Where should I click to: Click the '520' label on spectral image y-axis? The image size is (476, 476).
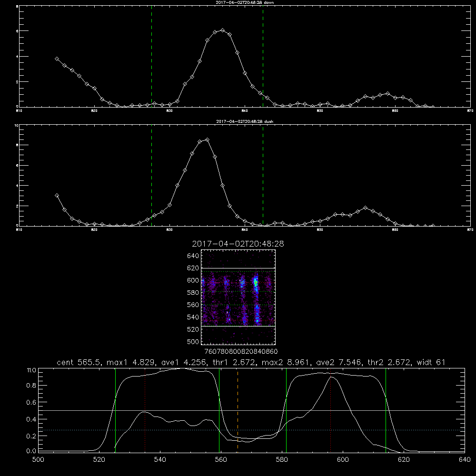[x=193, y=329]
